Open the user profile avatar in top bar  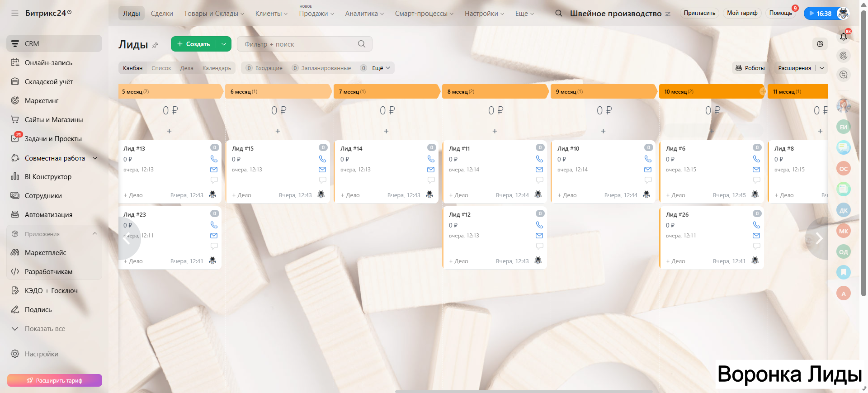pyautogui.click(x=843, y=13)
